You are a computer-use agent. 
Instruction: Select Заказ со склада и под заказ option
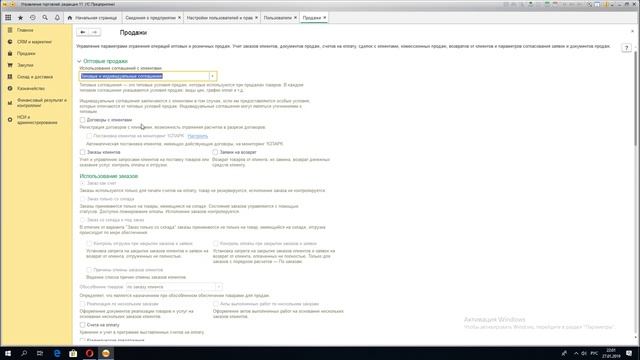click(82, 220)
